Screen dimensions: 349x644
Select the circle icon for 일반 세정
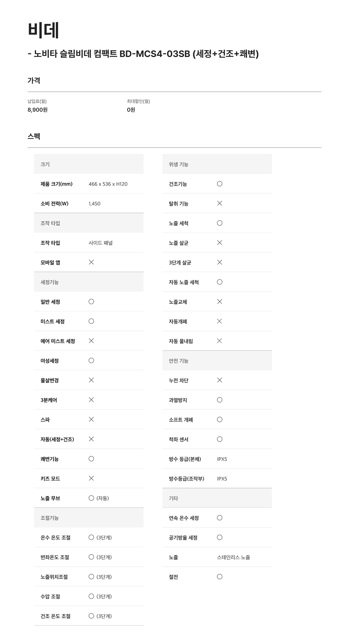pos(91,301)
